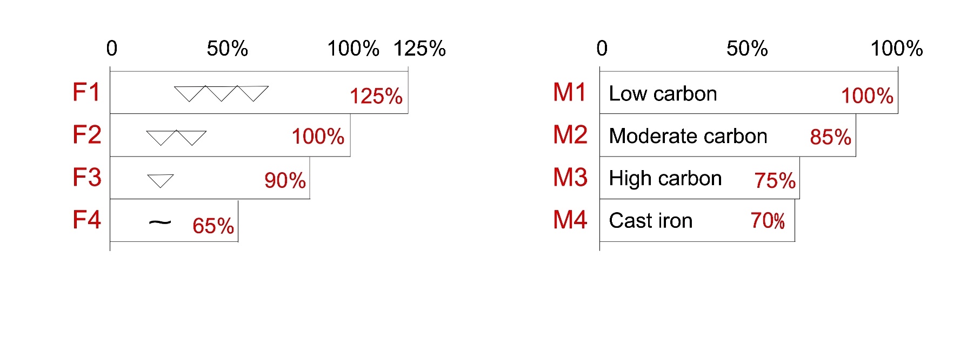Click the 125% value in F1 bar
This screenshot has width=980, height=338.
coord(376,97)
